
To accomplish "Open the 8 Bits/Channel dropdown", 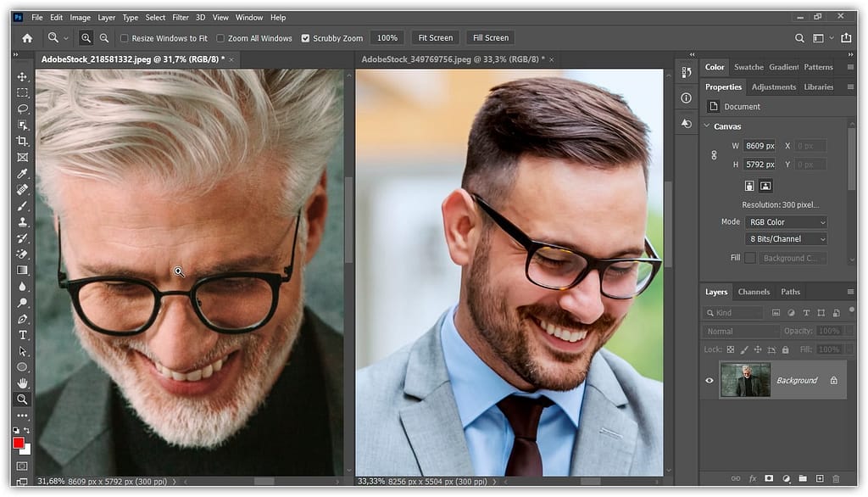I will point(785,238).
